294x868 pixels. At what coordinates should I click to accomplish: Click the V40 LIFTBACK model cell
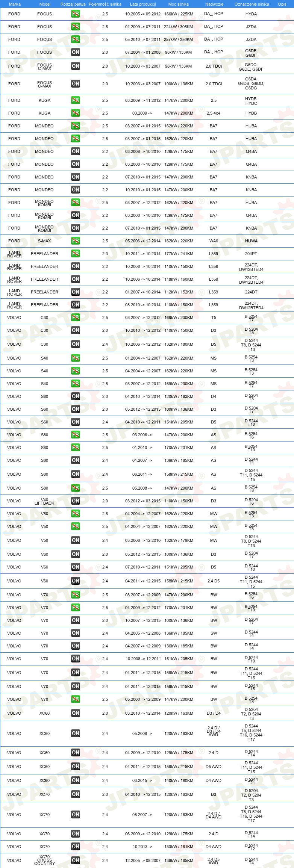click(x=44, y=501)
